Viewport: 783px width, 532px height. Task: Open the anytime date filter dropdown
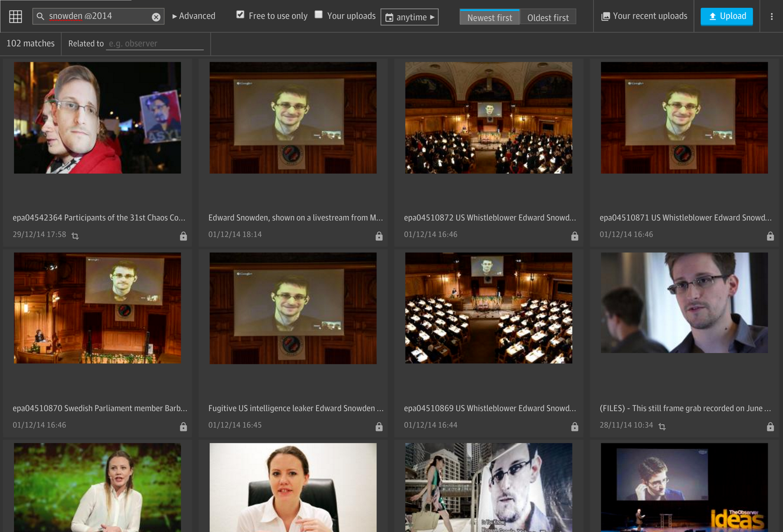tap(410, 17)
